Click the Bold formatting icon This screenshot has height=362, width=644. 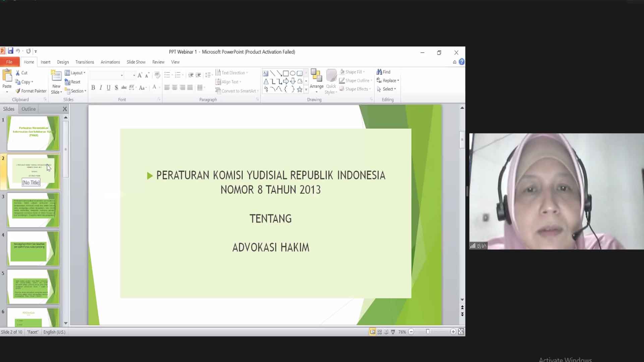coord(93,87)
